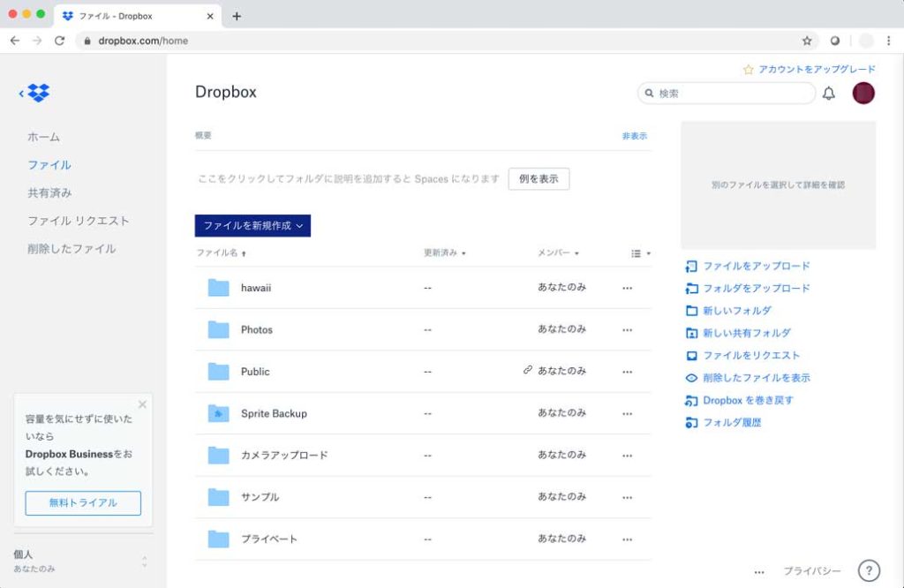Open the notifications bell
Screen dimensions: 904x588
point(828,94)
